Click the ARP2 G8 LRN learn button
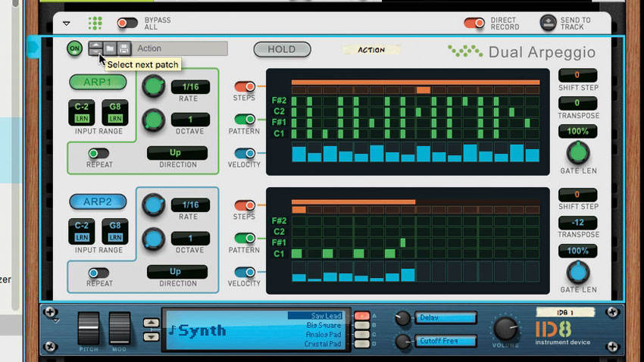This screenshot has height=362, width=644. (115, 237)
